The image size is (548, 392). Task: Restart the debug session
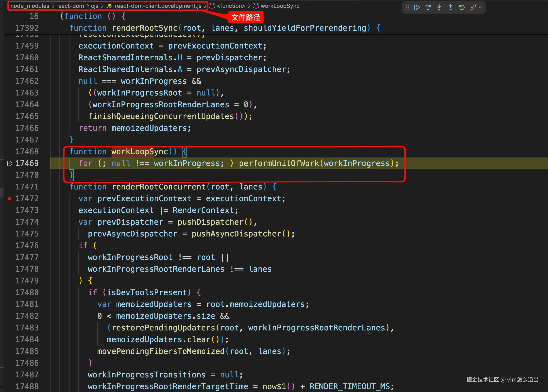(462, 7)
